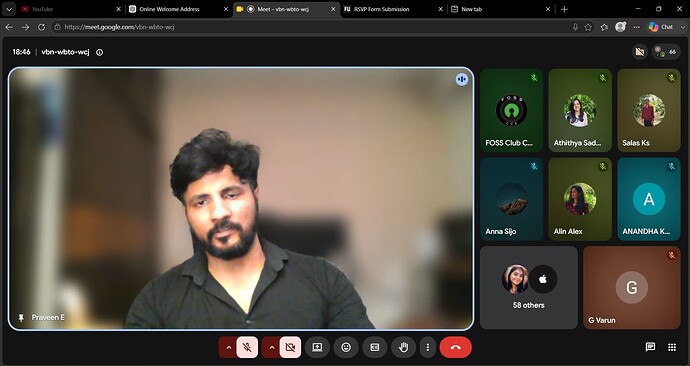
Task: Go back with the browser back arrow
Action: 9,27
